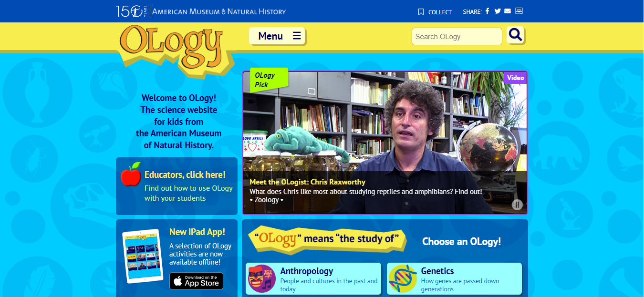Image resolution: width=644 pixels, height=297 pixels.
Task: Open American Museum of Natural History homepage
Action: [x=201, y=11]
